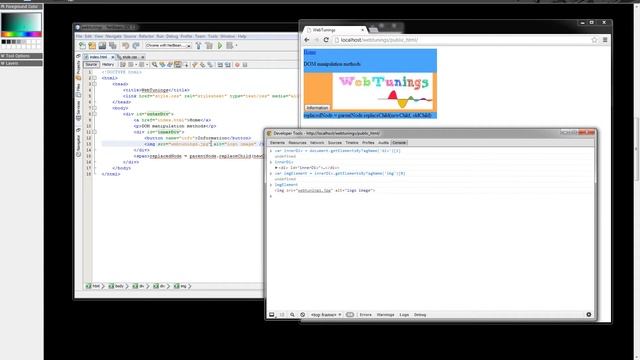The height and width of the screenshot is (360, 640).
Task: Collapse the body tag fold on line 7
Action: coord(94,108)
